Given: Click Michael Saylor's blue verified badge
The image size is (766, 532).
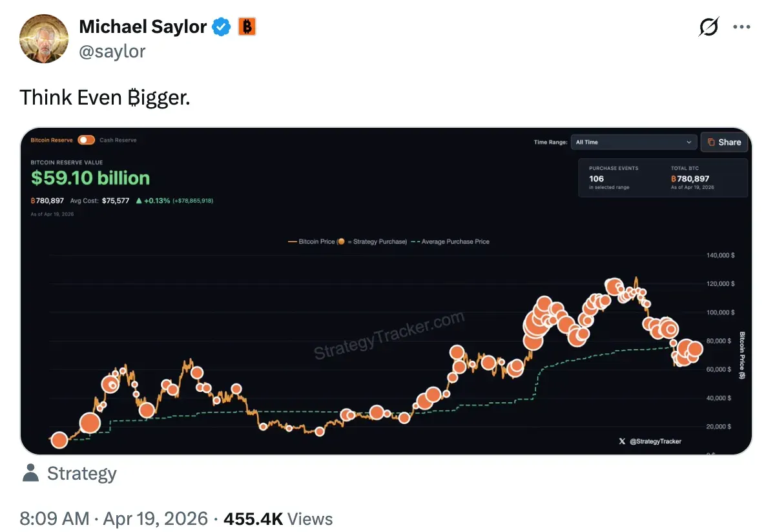Looking at the screenshot, I should point(221,26).
